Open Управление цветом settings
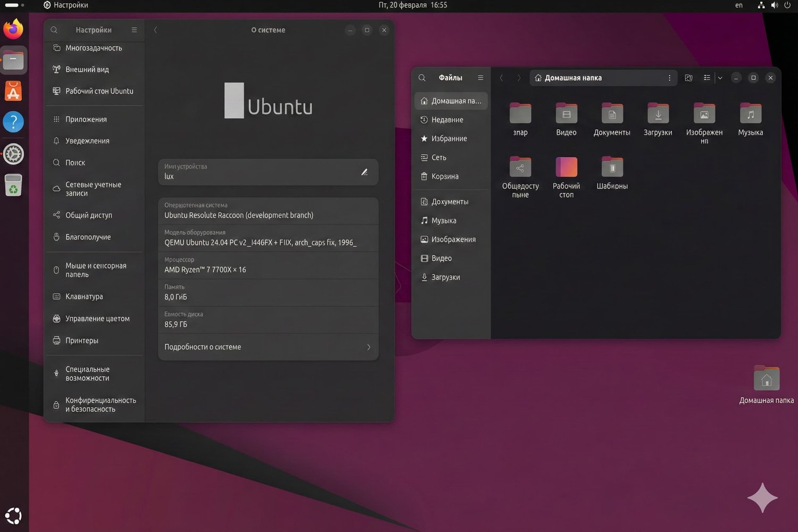798x532 pixels. coord(97,318)
